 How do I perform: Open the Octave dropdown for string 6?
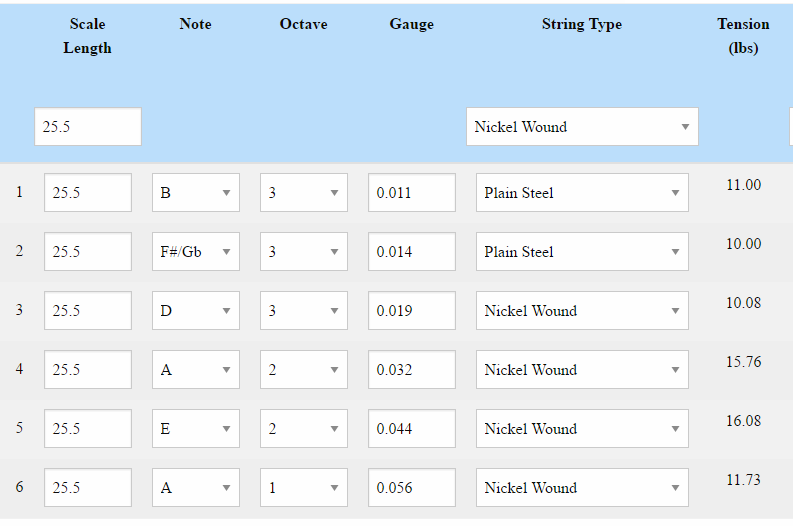(303, 488)
